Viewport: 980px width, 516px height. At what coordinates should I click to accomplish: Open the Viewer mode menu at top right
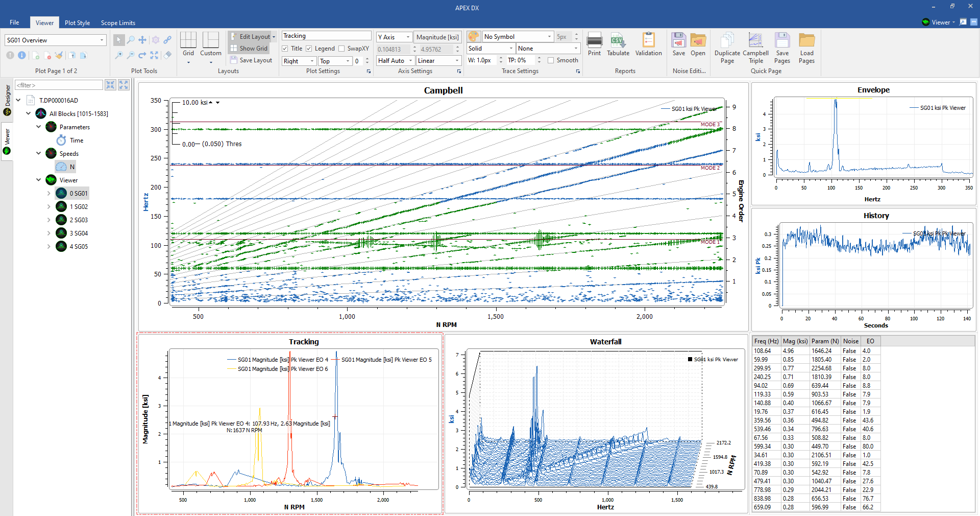point(939,22)
